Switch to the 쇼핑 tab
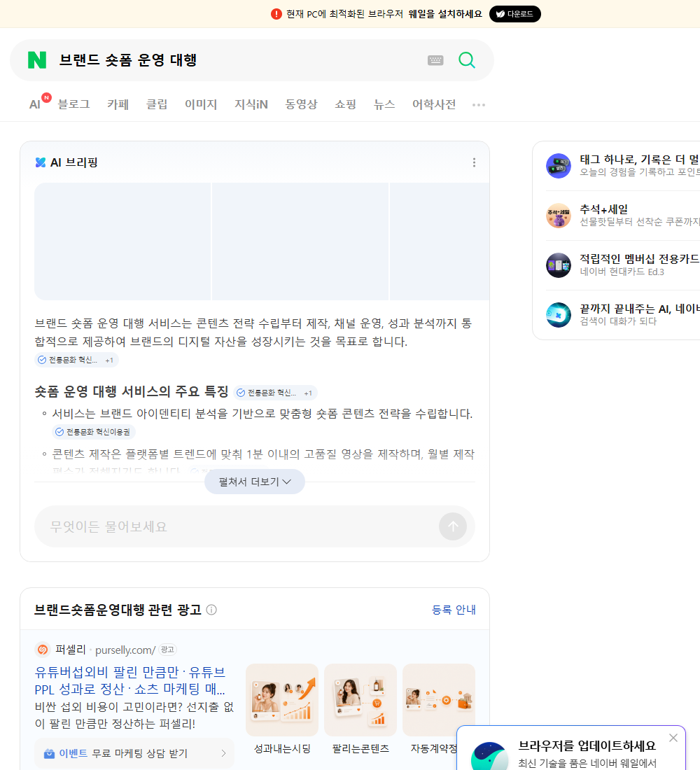This screenshot has width=700, height=770. (345, 104)
